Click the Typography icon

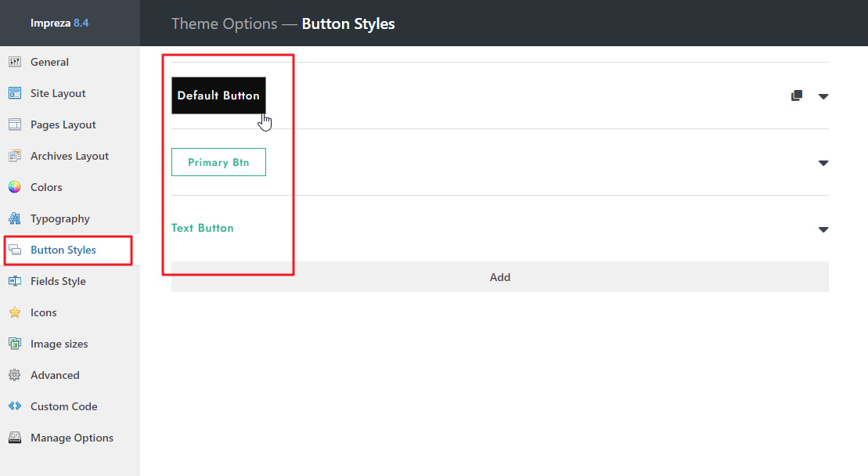tap(15, 218)
